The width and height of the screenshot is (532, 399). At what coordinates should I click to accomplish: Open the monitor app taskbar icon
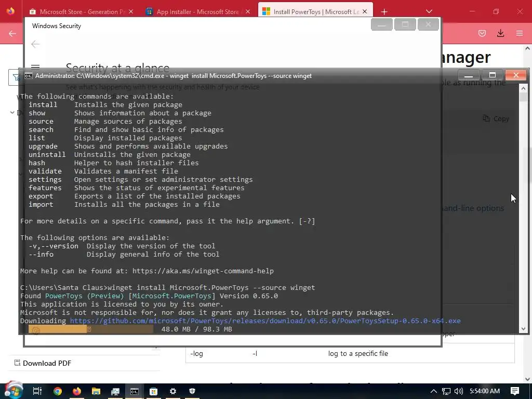(x=115, y=391)
